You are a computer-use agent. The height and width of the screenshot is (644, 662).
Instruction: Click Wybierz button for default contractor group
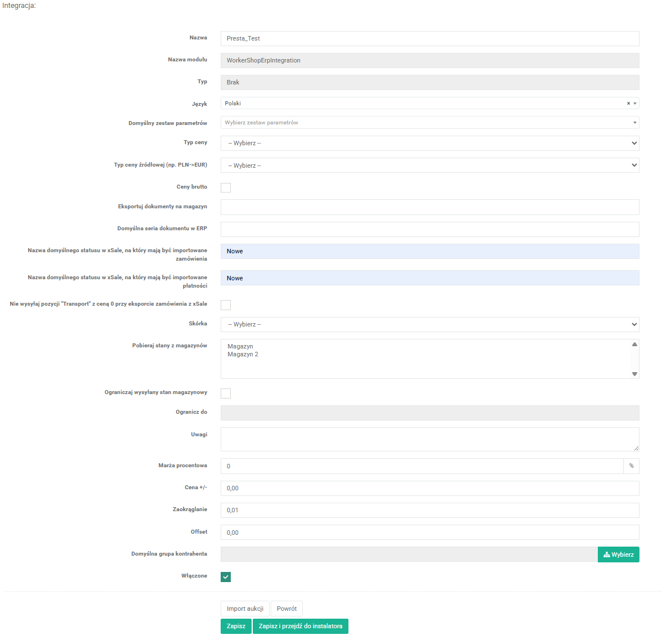point(618,554)
